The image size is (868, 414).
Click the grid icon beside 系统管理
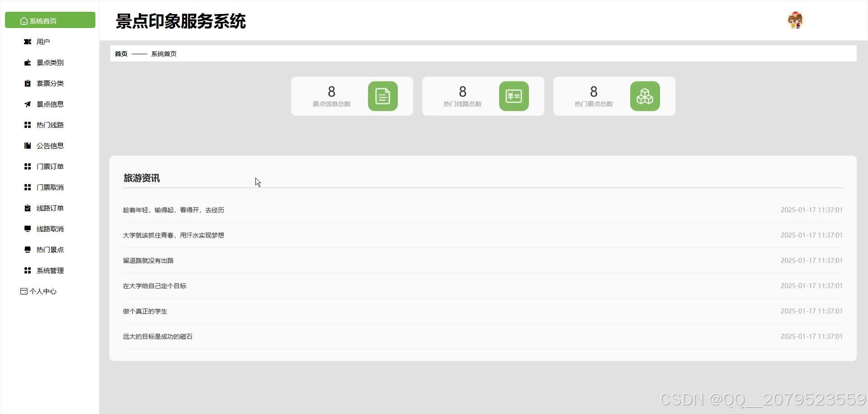click(x=28, y=270)
